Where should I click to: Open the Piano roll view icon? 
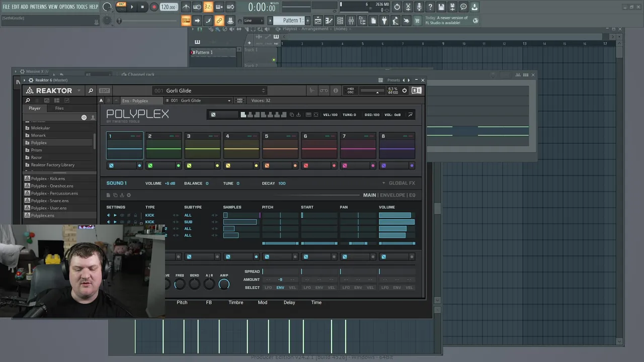pos(329,21)
